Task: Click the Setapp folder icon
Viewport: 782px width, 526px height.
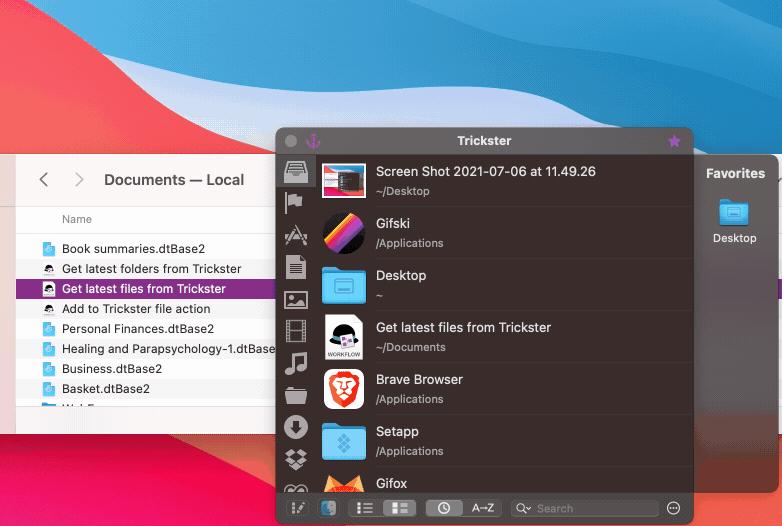Action: point(344,441)
